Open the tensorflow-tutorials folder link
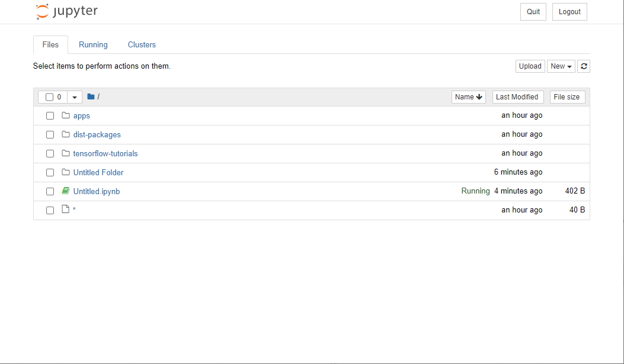Image resolution: width=624 pixels, height=364 pixels. tap(105, 153)
